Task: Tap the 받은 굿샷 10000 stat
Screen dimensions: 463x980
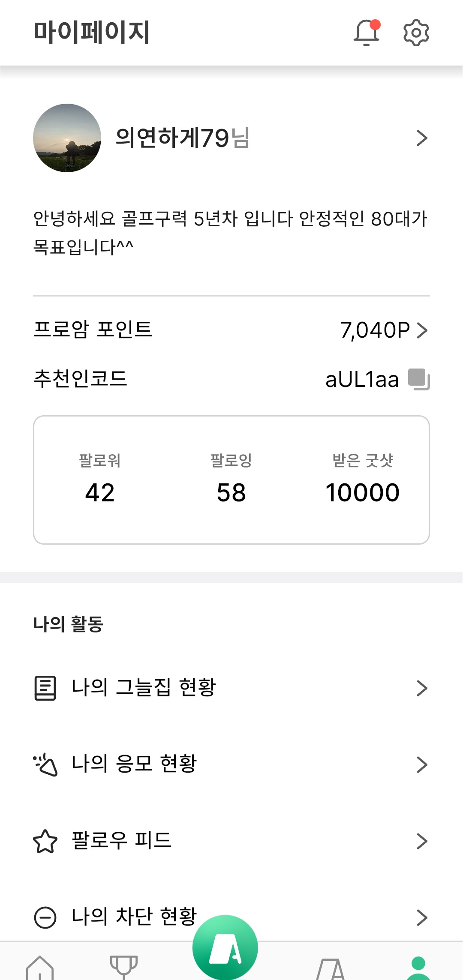Action: coord(362,492)
